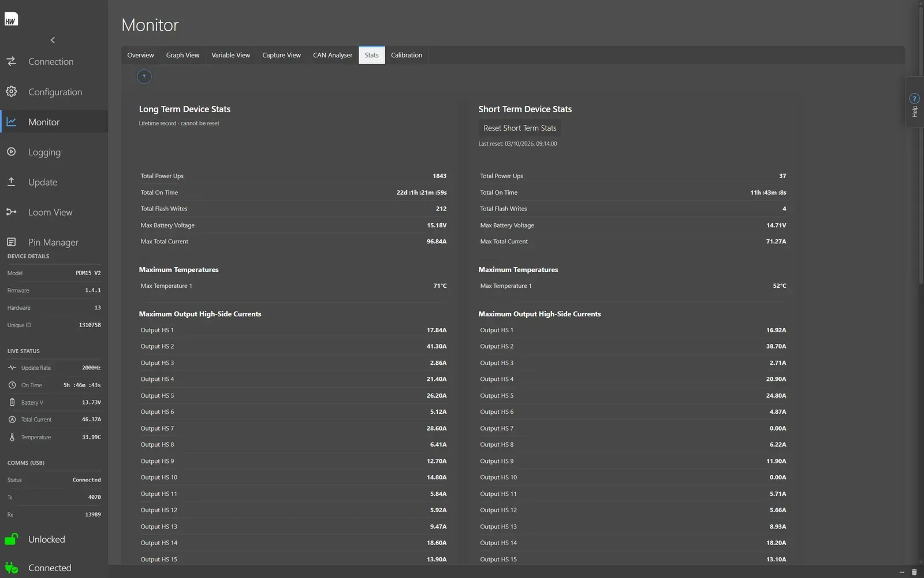924x578 pixels.
Task: Collapse the sidebar with the back chevron
Action: tap(53, 40)
